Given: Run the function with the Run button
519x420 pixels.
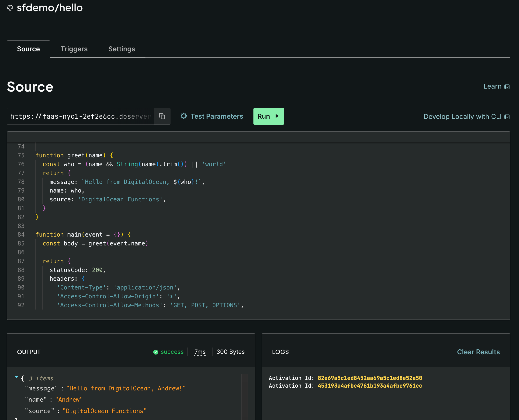Looking at the screenshot, I should 269,116.
